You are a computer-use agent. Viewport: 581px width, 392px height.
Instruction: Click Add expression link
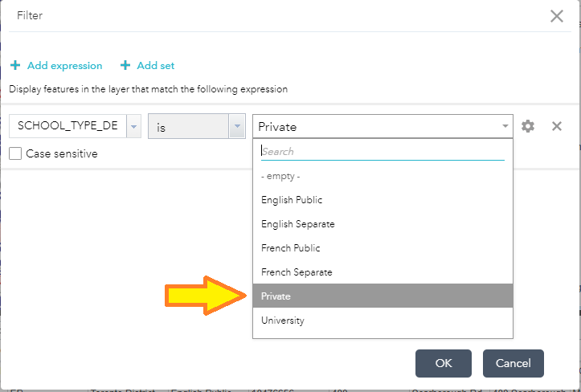[64, 66]
